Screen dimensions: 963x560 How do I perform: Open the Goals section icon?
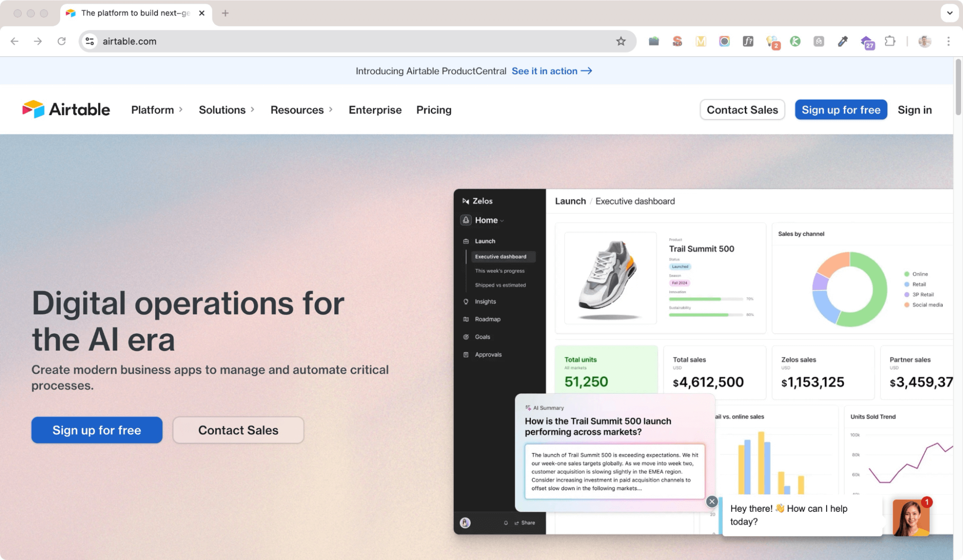tap(465, 337)
